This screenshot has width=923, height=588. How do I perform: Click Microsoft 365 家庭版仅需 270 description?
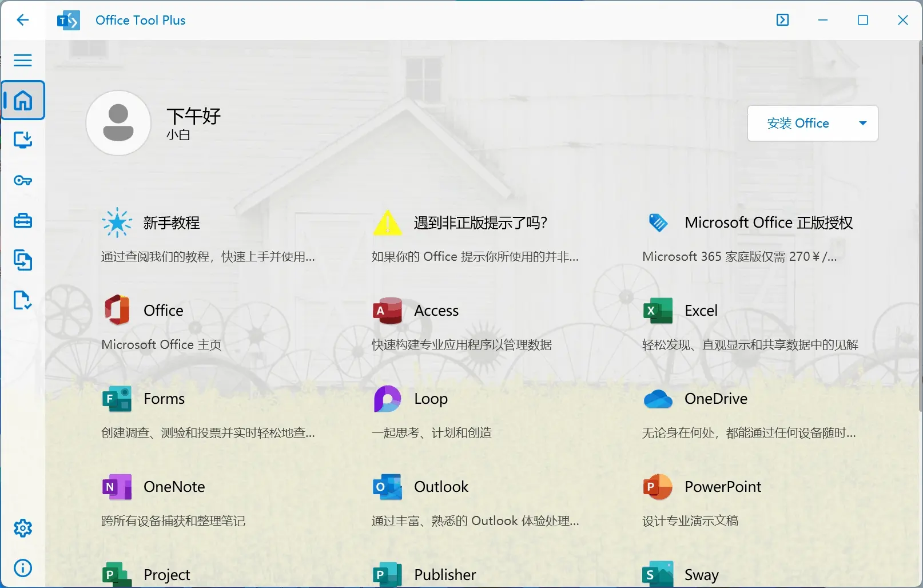point(739,256)
